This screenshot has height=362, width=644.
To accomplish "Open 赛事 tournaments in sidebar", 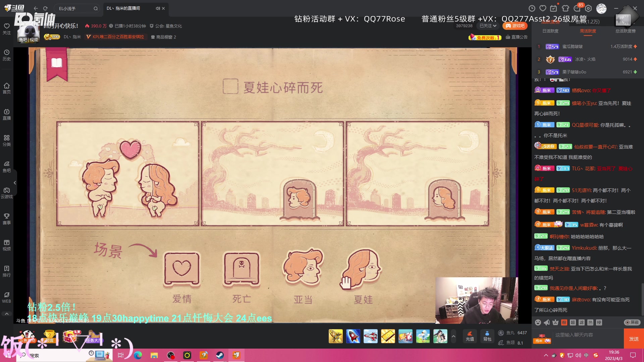I will [7, 219].
